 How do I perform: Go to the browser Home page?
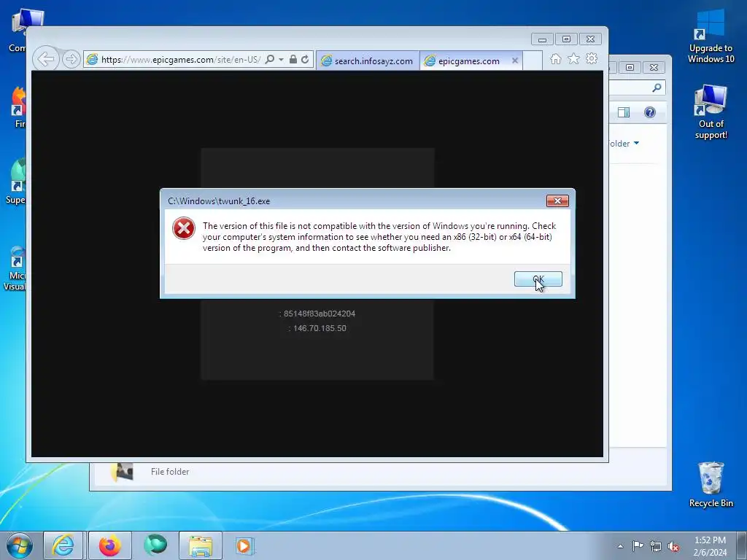555,58
